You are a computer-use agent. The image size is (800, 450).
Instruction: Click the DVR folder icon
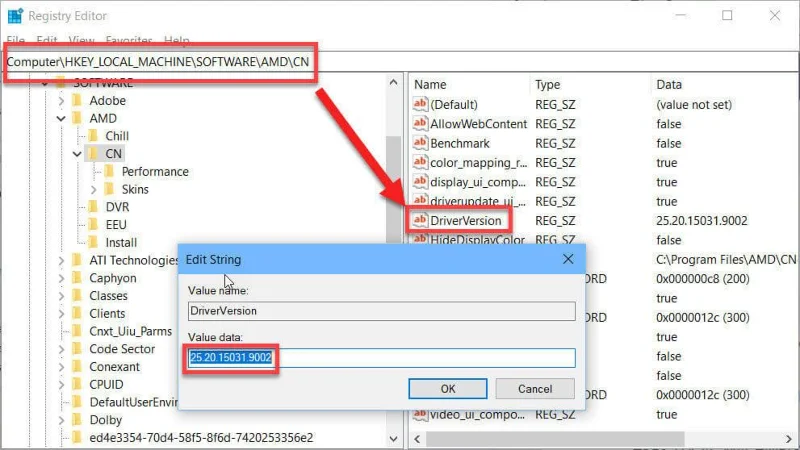[93, 207]
